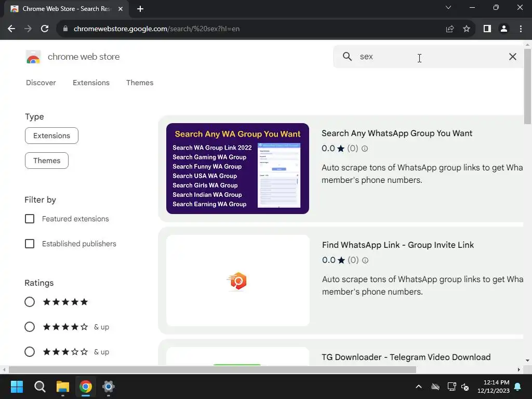Click into the store search field
This screenshot has width=532, height=399.
tap(429, 57)
